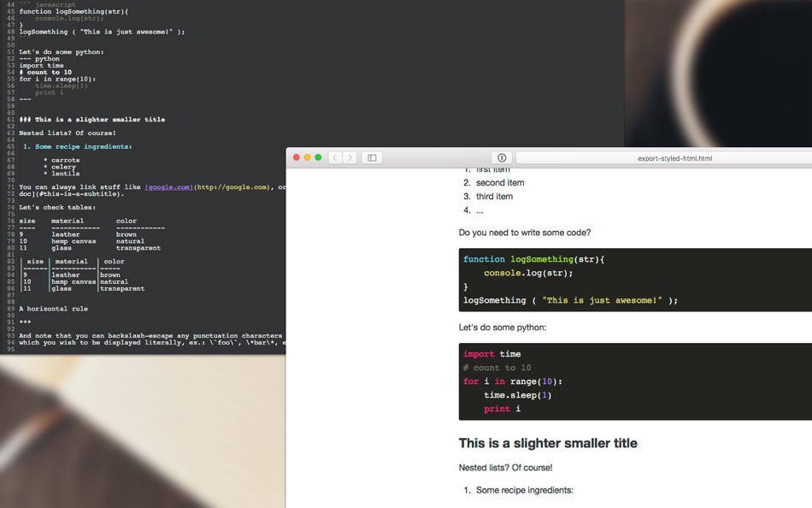Viewport: 812px width, 508px height.
Task: Click 'import time' in the rendered python block
Action: (x=492, y=354)
